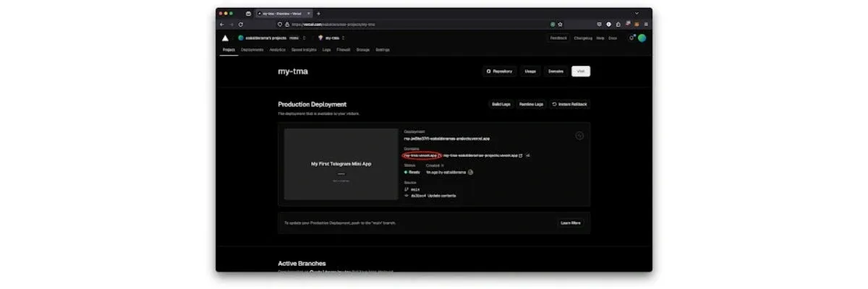868x289 pixels.
Task: Open the team scope switcher chevron
Action: coord(305,38)
